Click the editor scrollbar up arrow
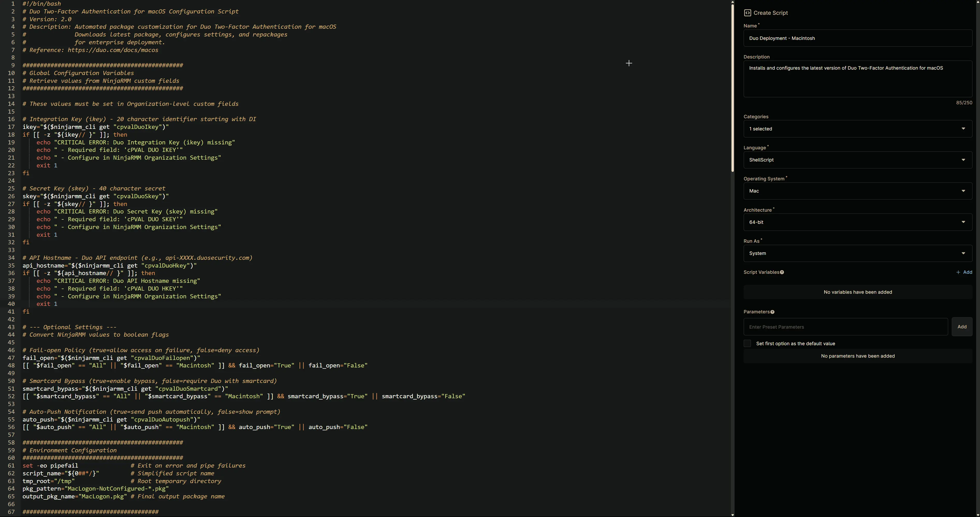This screenshot has width=980, height=517. pos(732,2)
